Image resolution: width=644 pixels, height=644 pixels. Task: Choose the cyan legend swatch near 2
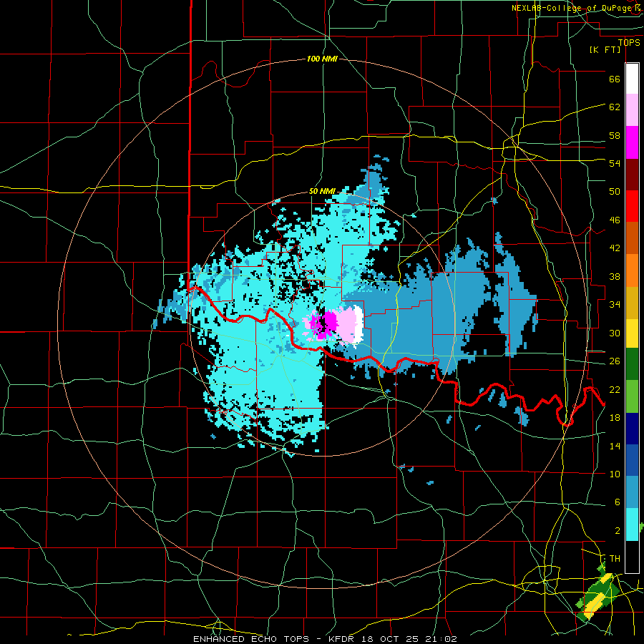632,525
